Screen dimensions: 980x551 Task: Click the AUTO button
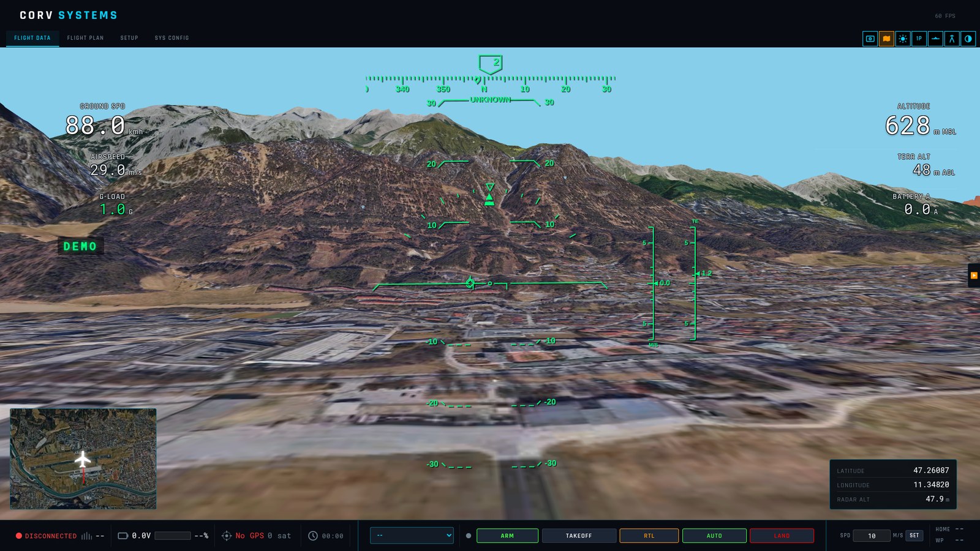pyautogui.click(x=714, y=536)
